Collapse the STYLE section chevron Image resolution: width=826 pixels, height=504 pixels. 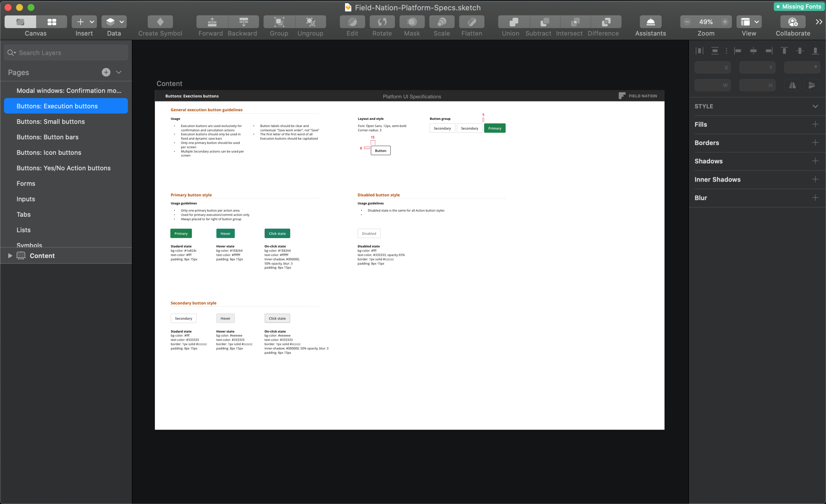(x=815, y=106)
